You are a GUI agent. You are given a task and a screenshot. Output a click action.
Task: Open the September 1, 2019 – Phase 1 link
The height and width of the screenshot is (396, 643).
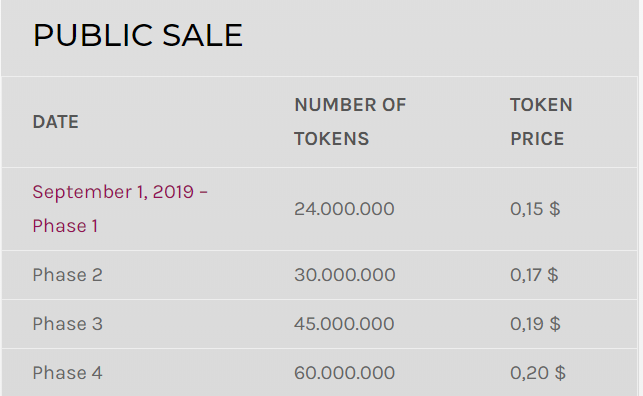tap(120, 209)
